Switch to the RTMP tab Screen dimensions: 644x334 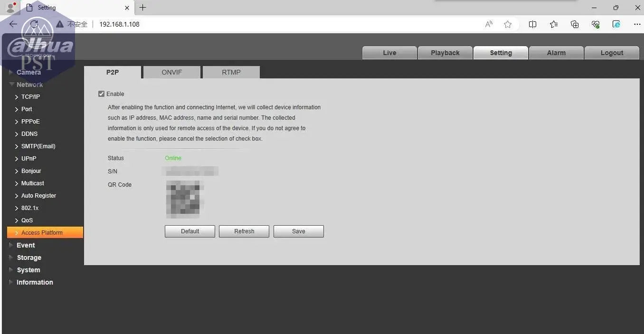pos(231,72)
